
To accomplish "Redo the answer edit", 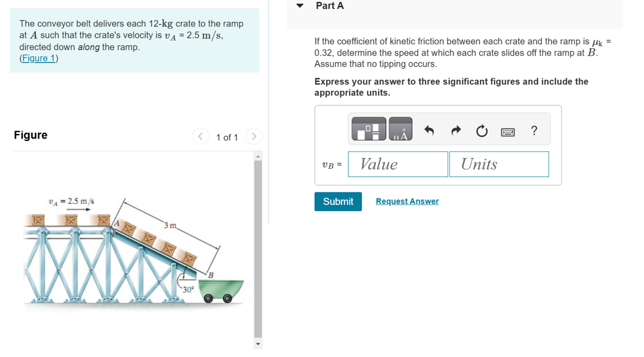I will tap(455, 130).
